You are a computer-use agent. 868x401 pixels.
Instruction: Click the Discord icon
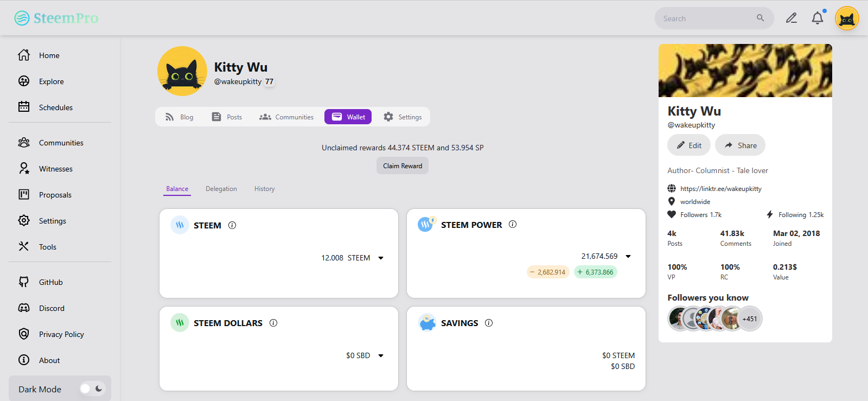24,308
